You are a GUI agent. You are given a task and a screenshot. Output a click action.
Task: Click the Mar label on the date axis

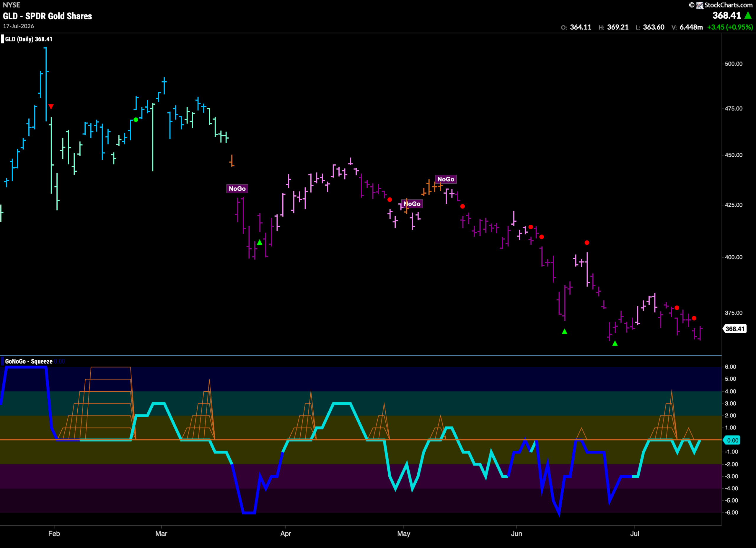(x=161, y=533)
